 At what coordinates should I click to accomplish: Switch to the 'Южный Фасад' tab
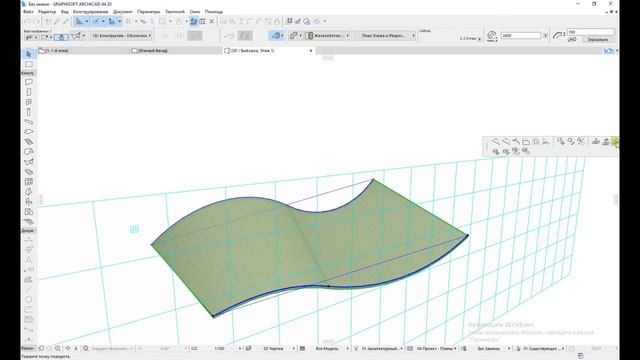point(176,51)
